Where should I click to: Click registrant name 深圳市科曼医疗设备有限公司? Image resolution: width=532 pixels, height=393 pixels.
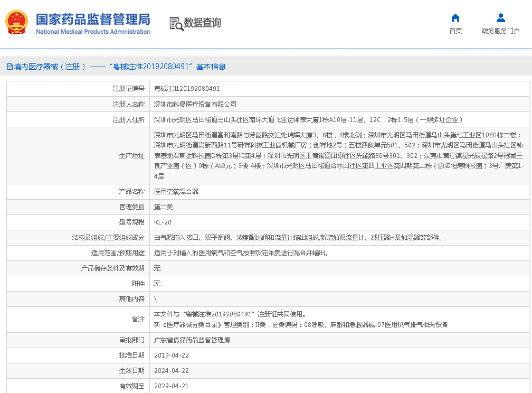coord(195,105)
